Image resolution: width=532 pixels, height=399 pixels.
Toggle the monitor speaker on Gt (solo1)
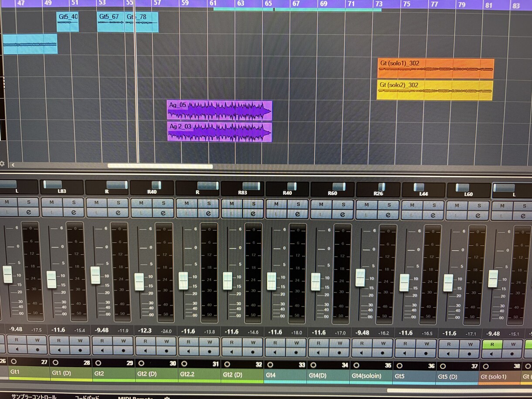click(x=491, y=353)
